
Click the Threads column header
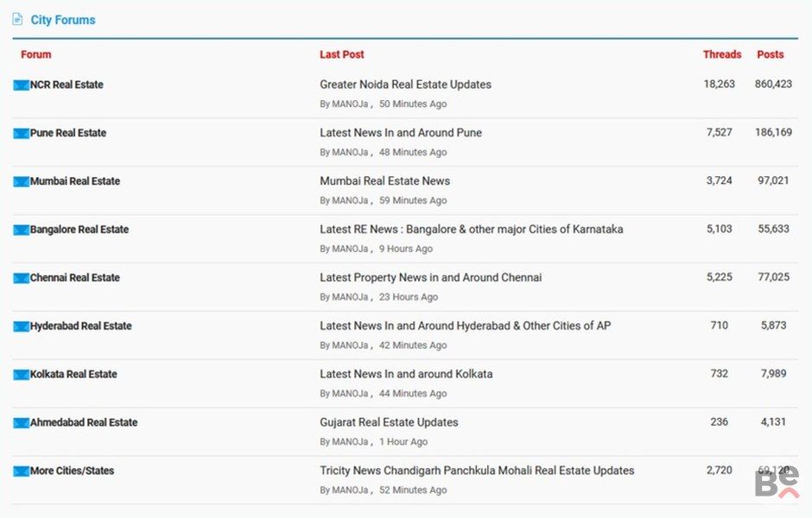(x=721, y=54)
